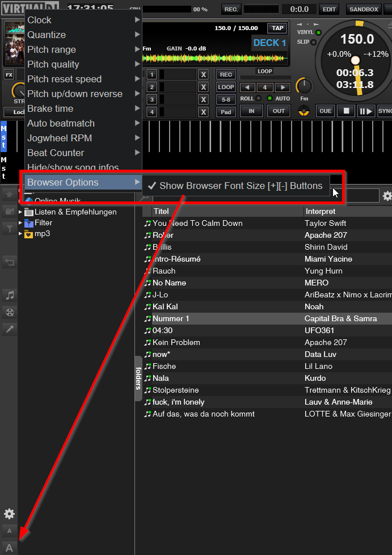
Task: Click the mp3 heart folder icon
Action: [29, 234]
